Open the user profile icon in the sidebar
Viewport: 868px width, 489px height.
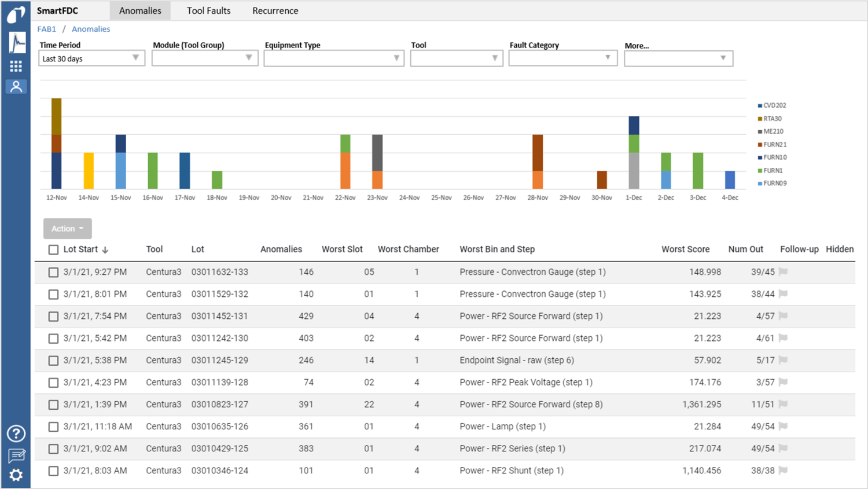coord(16,87)
